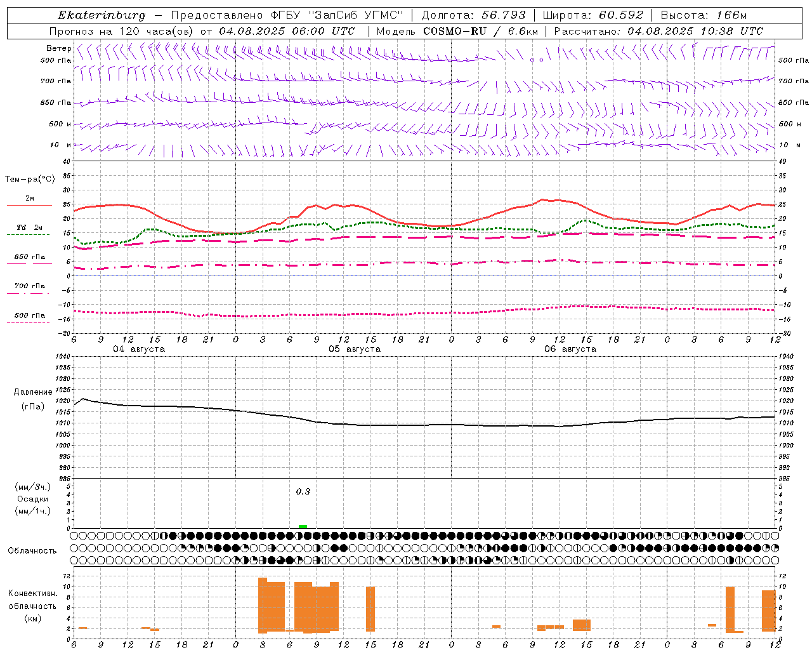This screenshot has height=650, width=812.
Task: Click the "Осадки" precipitation label
Action: [33, 499]
